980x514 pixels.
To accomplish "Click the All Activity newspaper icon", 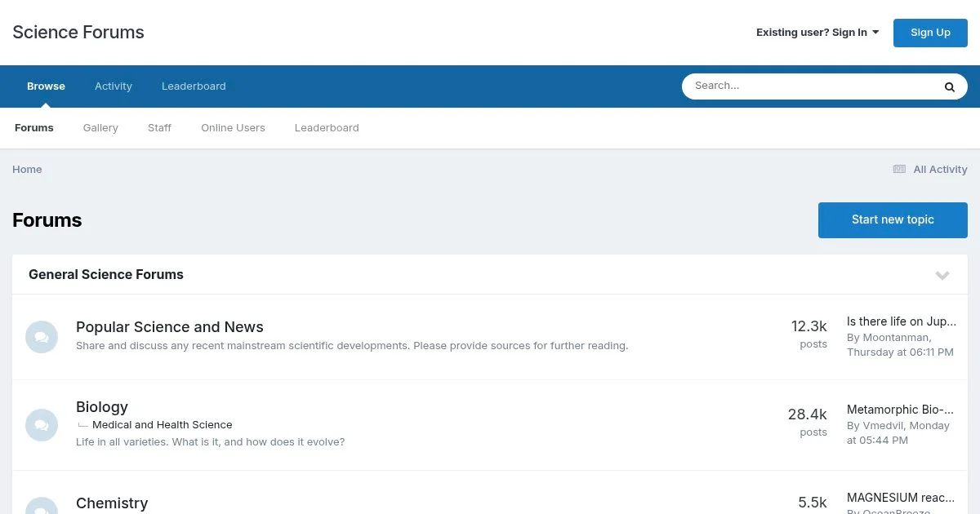I will (x=899, y=169).
